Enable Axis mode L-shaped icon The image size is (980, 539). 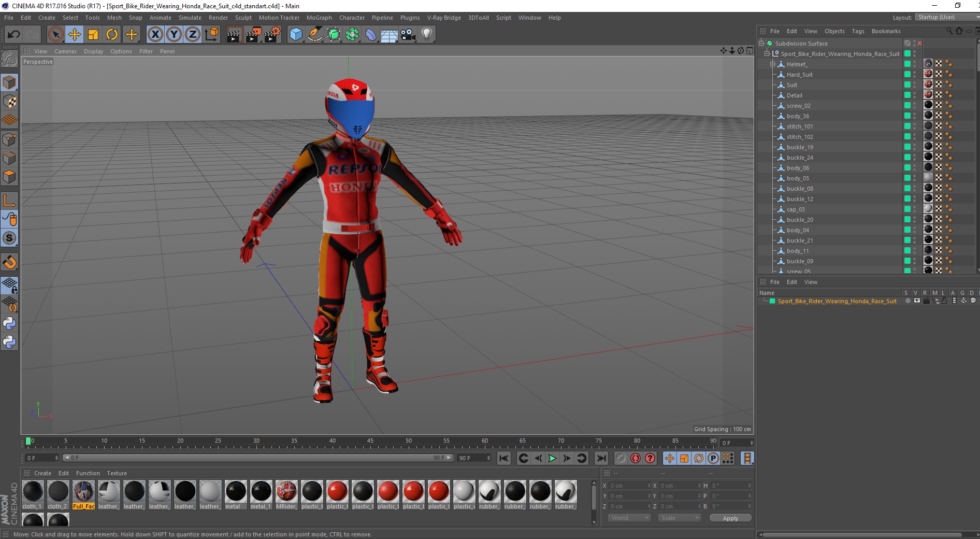(x=9, y=201)
